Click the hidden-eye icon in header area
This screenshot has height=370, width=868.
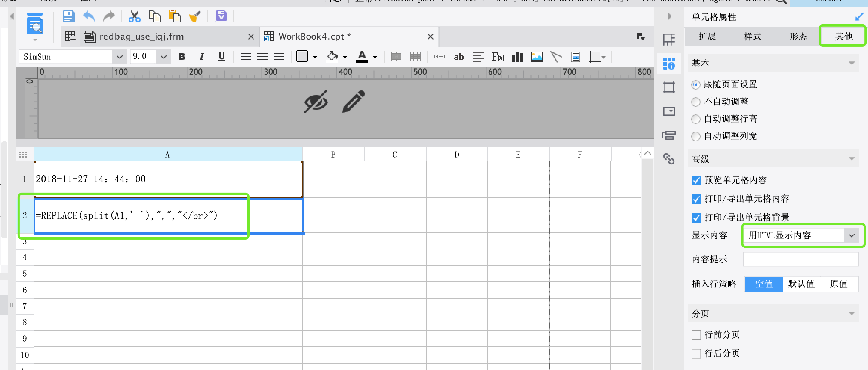(x=316, y=101)
